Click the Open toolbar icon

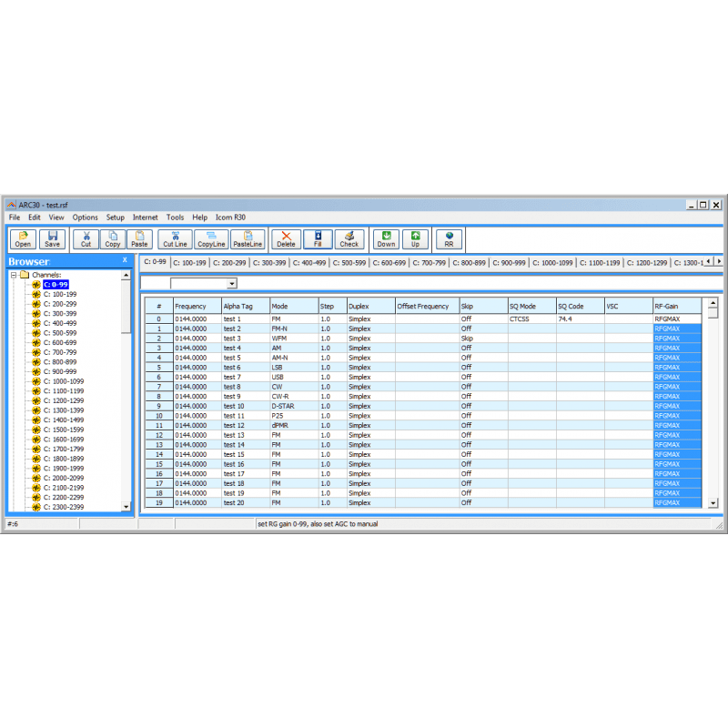click(23, 239)
